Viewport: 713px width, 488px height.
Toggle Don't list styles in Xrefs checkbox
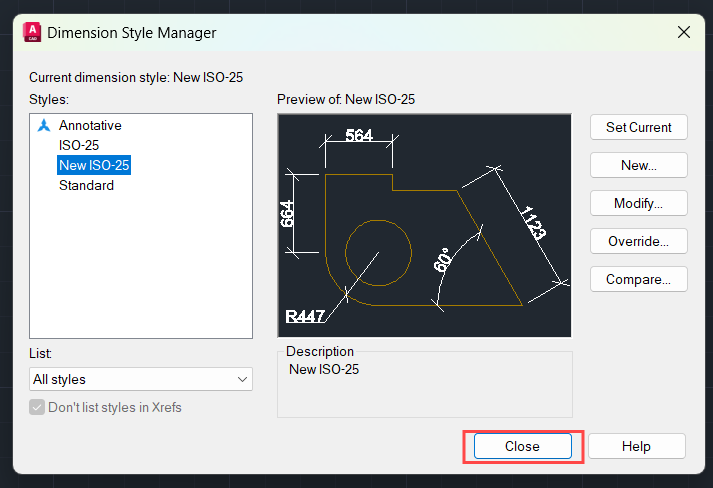[x=38, y=407]
